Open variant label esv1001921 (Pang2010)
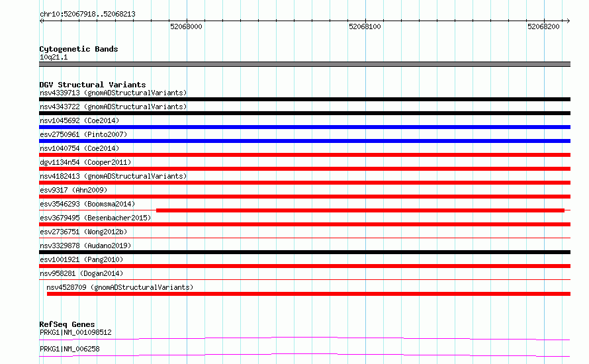The image size is (589, 364). 81,259
